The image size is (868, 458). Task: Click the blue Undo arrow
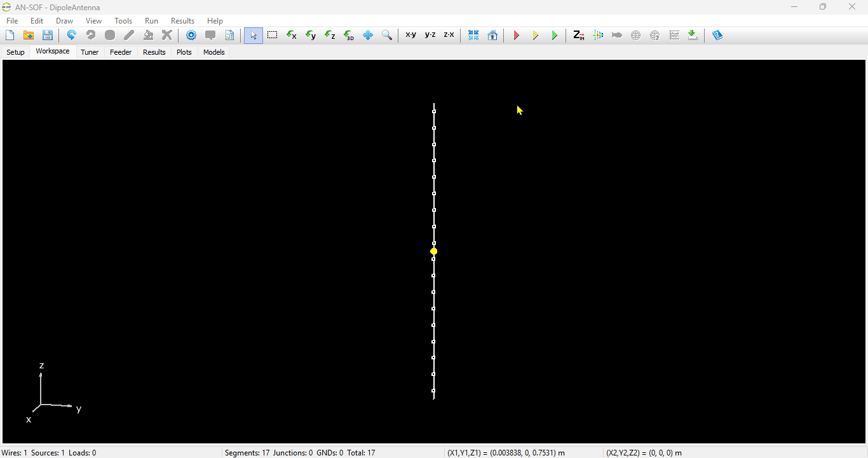point(71,36)
